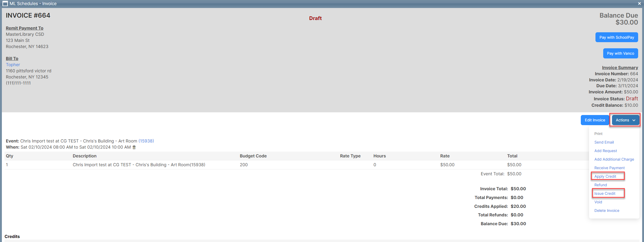
Task: Click the Edit Invoice button
Action: 595,120
